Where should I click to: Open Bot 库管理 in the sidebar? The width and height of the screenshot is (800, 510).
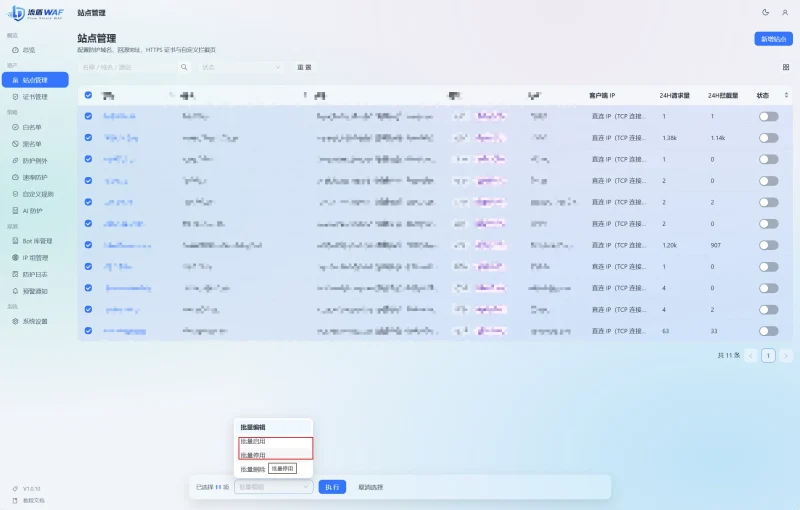(x=35, y=241)
